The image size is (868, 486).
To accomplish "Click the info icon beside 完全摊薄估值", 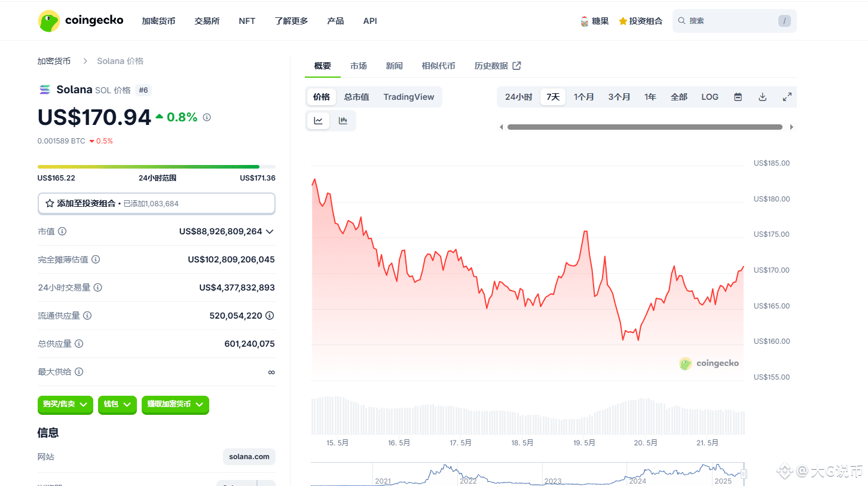I will (x=96, y=259).
